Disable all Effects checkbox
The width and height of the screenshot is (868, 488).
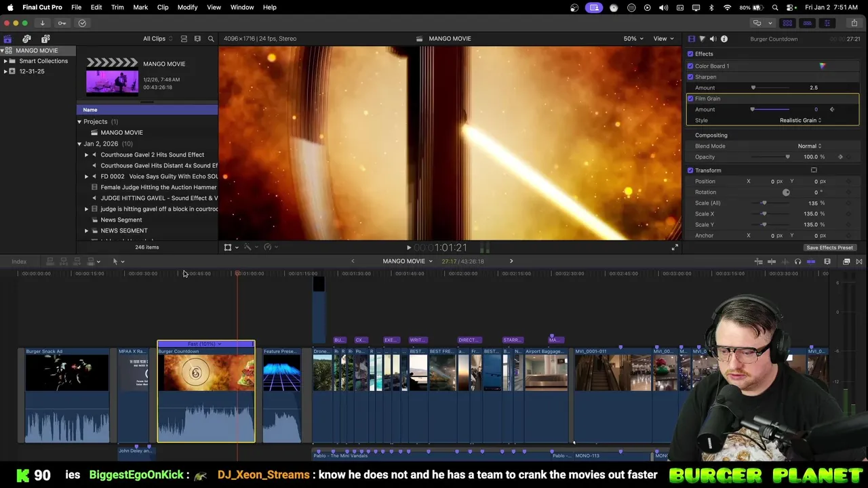point(690,54)
